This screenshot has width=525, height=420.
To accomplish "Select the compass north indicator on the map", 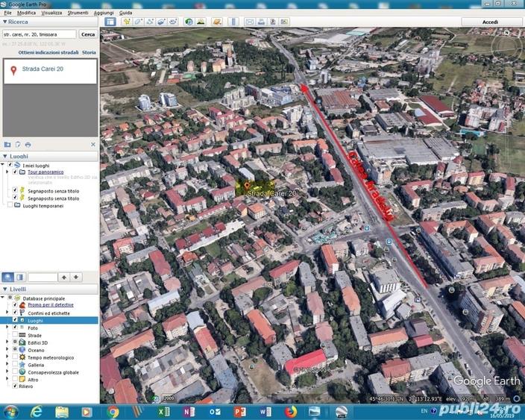I will [x=506, y=33].
